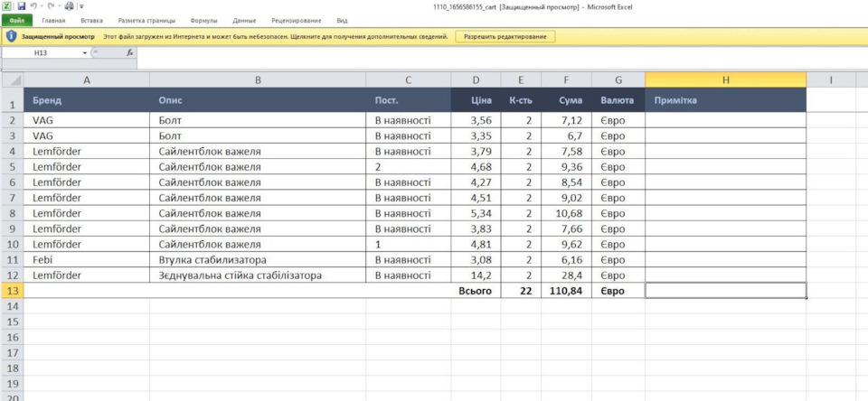Click the Разрешить редактирование button
Screen dimensions: 868x401
(505, 36)
